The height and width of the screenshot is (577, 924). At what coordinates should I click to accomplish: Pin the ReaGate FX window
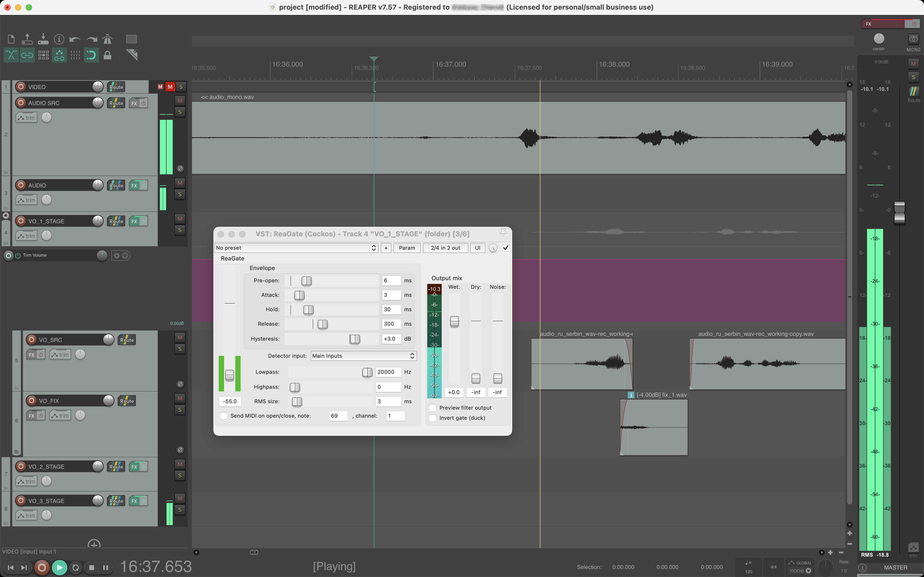coord(503,232)
